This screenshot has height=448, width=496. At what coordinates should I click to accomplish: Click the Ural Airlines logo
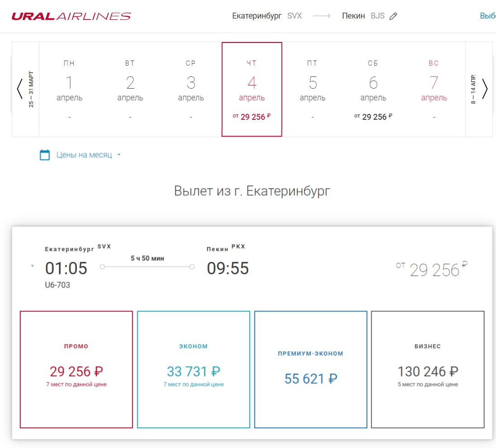pyautogui.click(x=71, y=16)
